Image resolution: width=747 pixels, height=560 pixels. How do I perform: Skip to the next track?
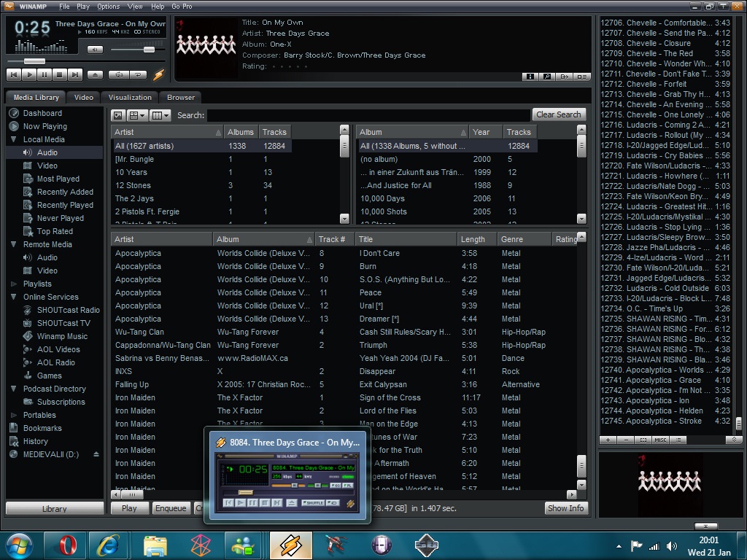point(75,75)
